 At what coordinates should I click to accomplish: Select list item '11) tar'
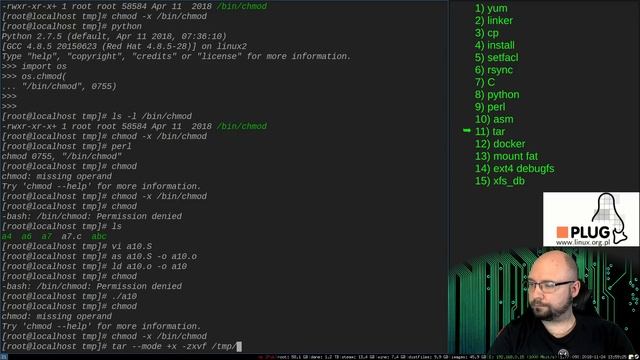point(490,131)
